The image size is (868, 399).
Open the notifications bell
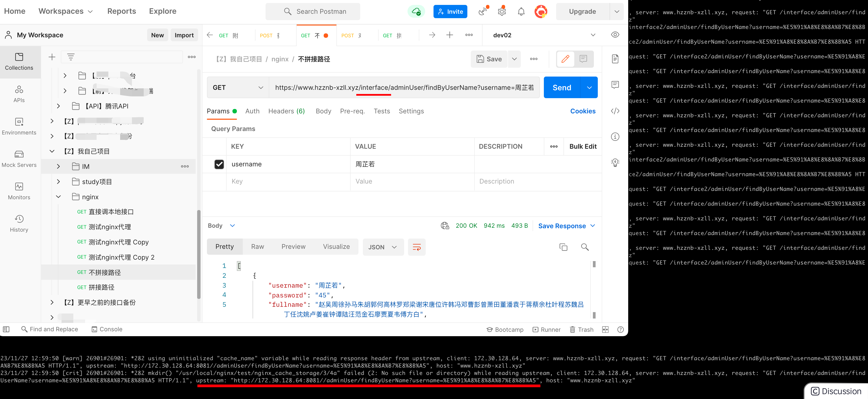tap(521, 12)
